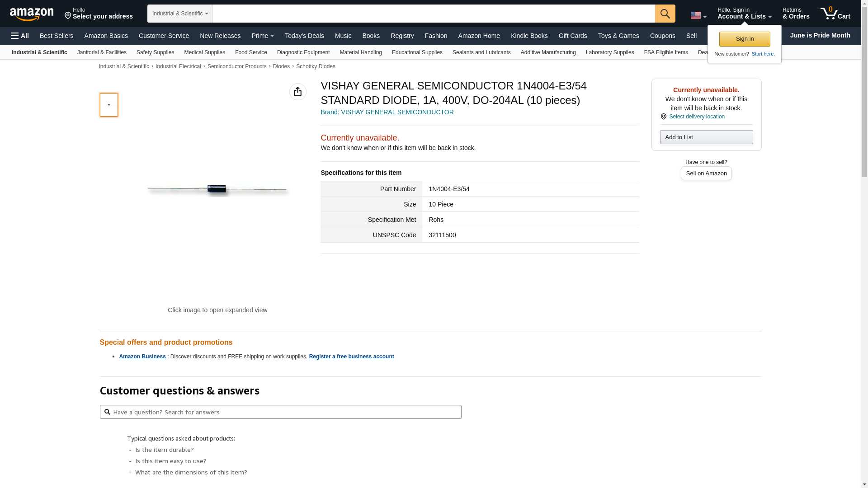Screen dimensions: 868x488
Task: Focus the Have a question search field
Action: tap(280, 412)
